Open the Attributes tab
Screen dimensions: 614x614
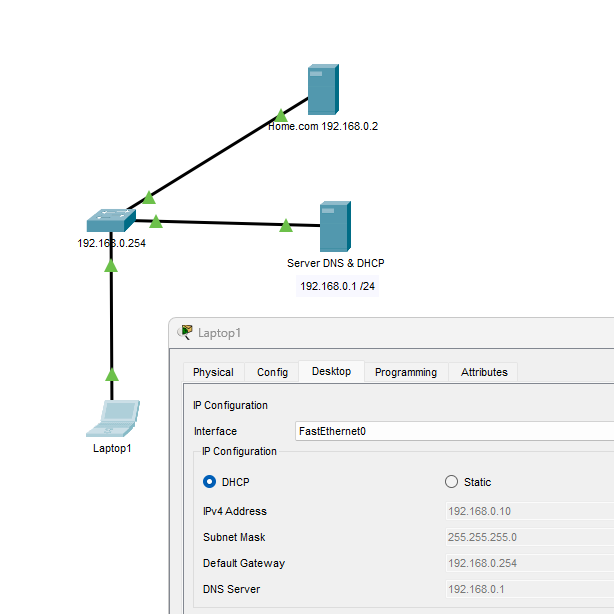[484, 372]
